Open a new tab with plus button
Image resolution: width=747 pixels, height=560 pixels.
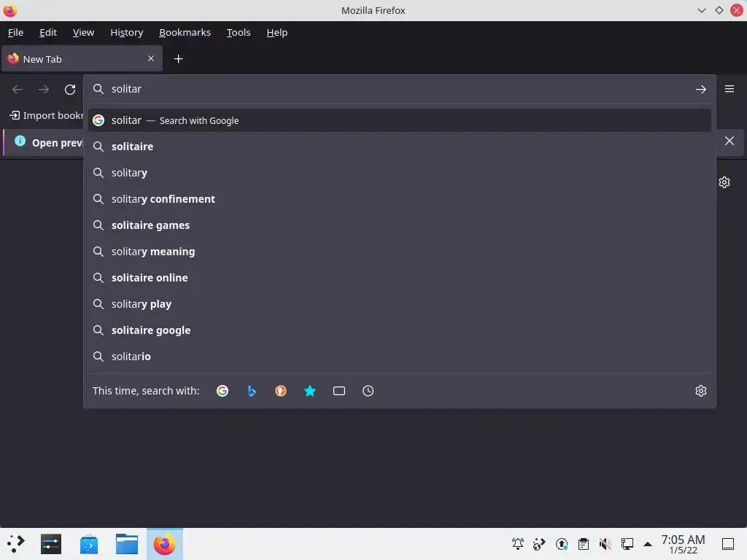coord(178,58)
